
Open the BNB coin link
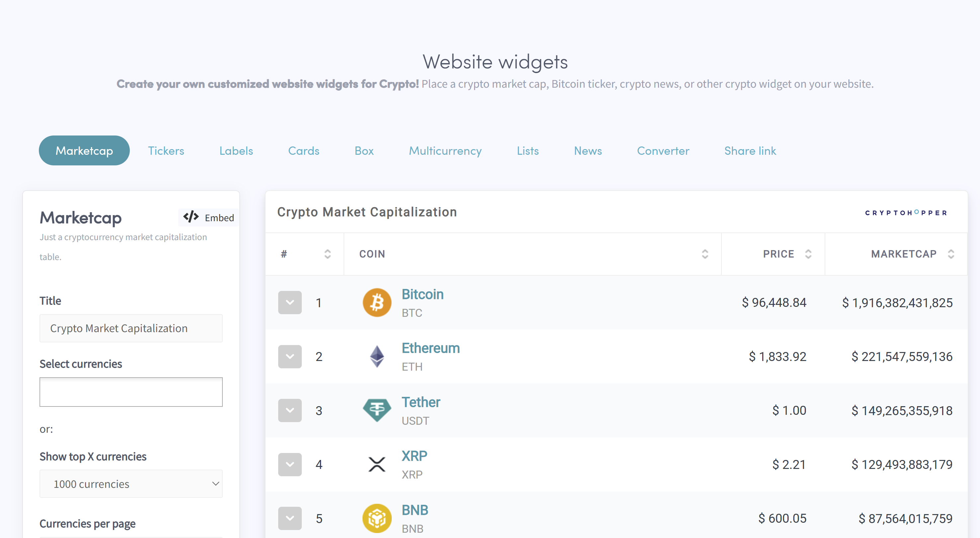(x=415, y=510)
